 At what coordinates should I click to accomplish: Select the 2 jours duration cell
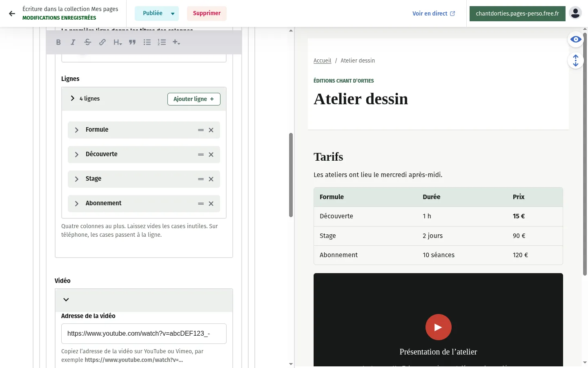[x=432, y=236]
